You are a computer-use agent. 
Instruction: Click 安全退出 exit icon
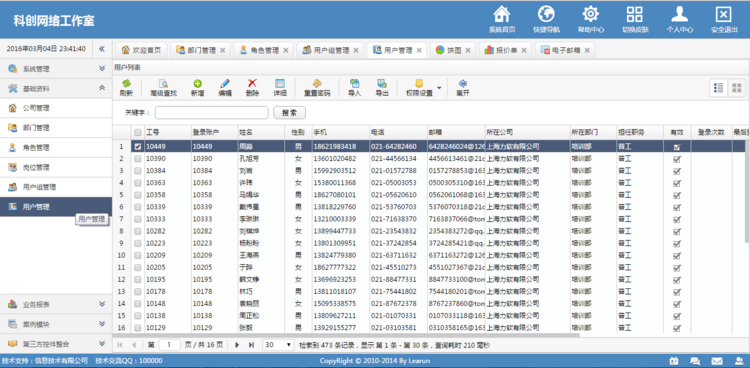724,14
